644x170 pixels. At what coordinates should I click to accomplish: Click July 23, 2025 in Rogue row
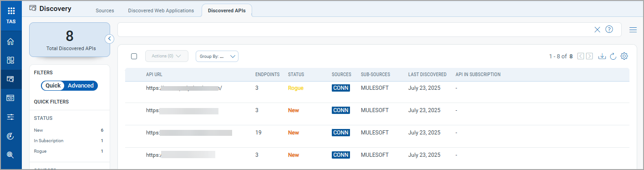pos(424,88)
